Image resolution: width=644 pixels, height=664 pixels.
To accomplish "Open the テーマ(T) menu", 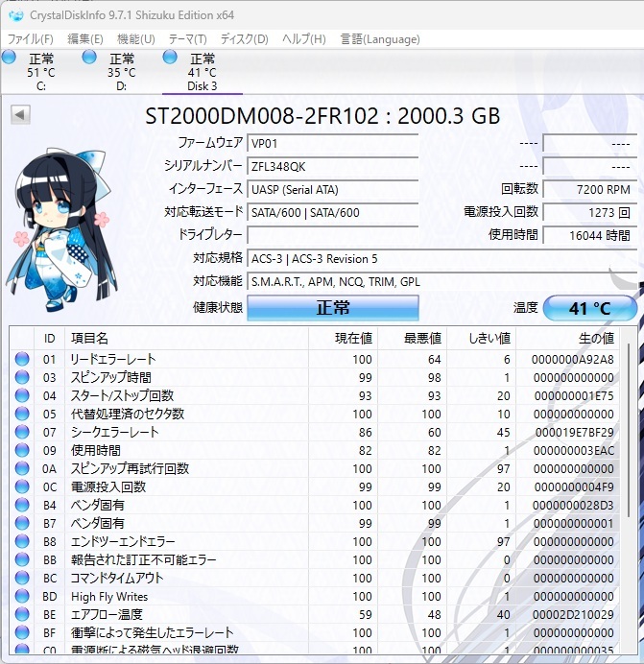I will click(188, 39).
